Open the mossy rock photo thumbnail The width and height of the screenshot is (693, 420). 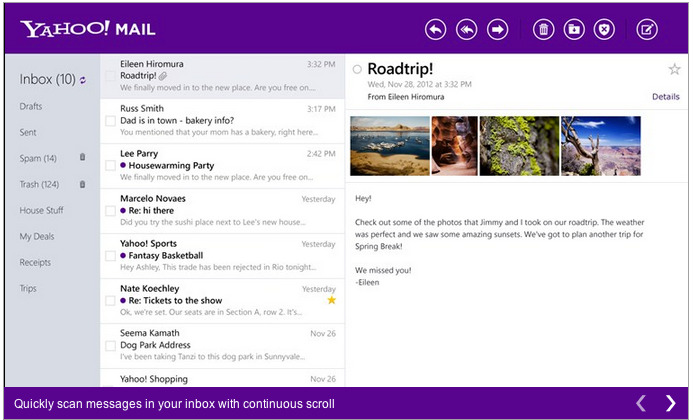pyautogui.click(x=519, y=146)
